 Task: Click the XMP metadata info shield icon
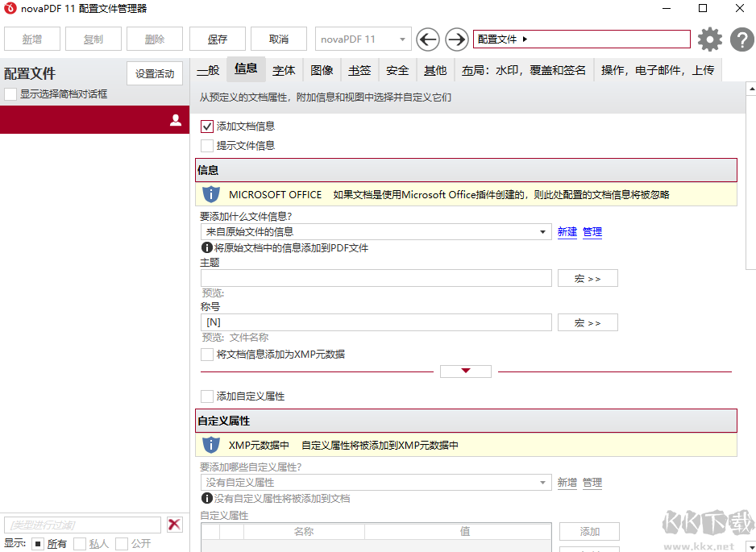[x=210, y=445]
